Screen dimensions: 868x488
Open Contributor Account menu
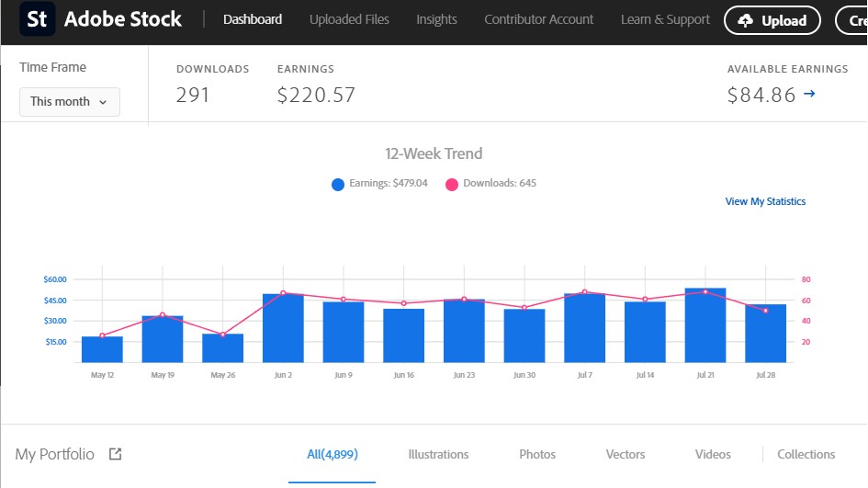click(x=539, y=19)
